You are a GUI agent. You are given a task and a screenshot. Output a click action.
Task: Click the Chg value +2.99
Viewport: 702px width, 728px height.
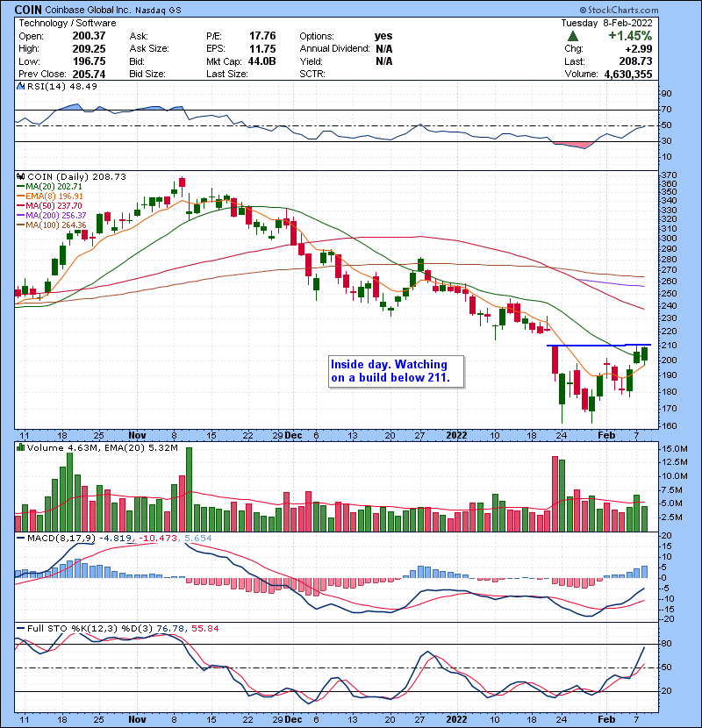click(x=638, y=49)
